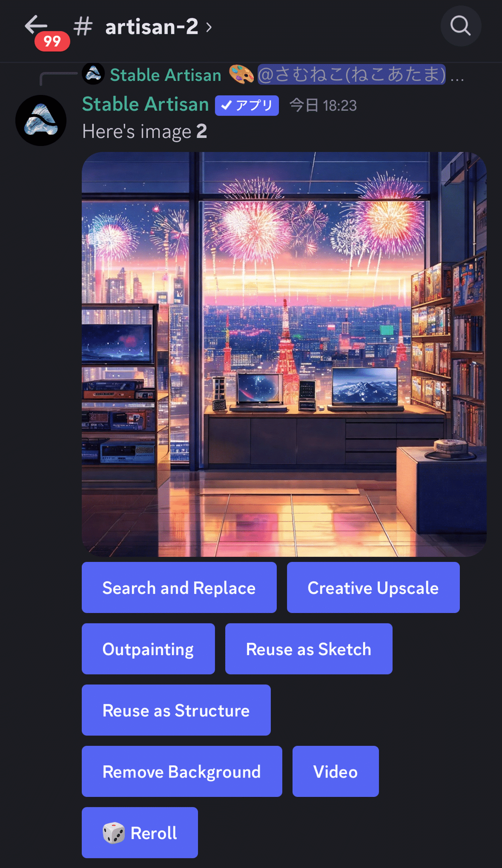Tap the palette emoji in reply preview
502x868 pixels.
tap(241, 74)
